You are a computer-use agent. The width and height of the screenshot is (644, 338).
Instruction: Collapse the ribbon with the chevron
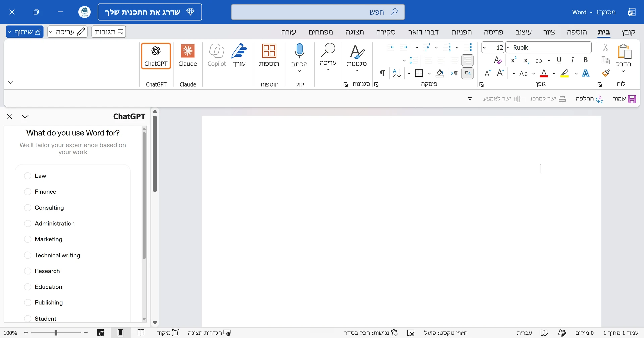pyautogui.click(x=11, y=82)
